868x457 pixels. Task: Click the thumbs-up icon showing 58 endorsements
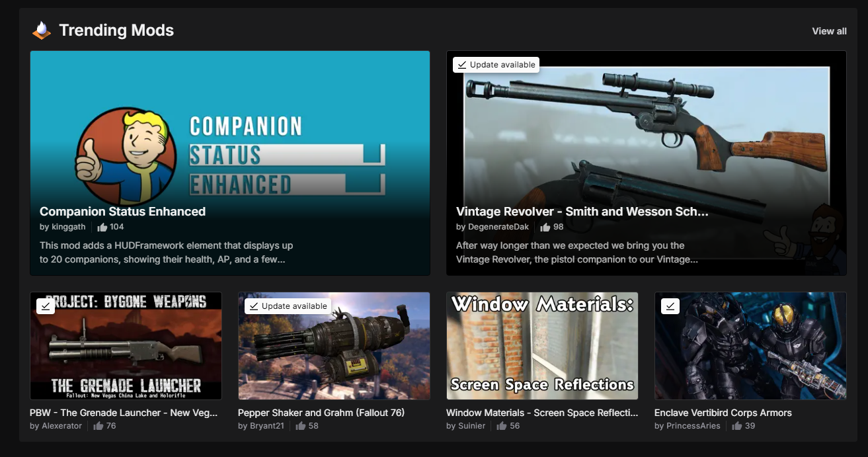click(x=301, y=426)
